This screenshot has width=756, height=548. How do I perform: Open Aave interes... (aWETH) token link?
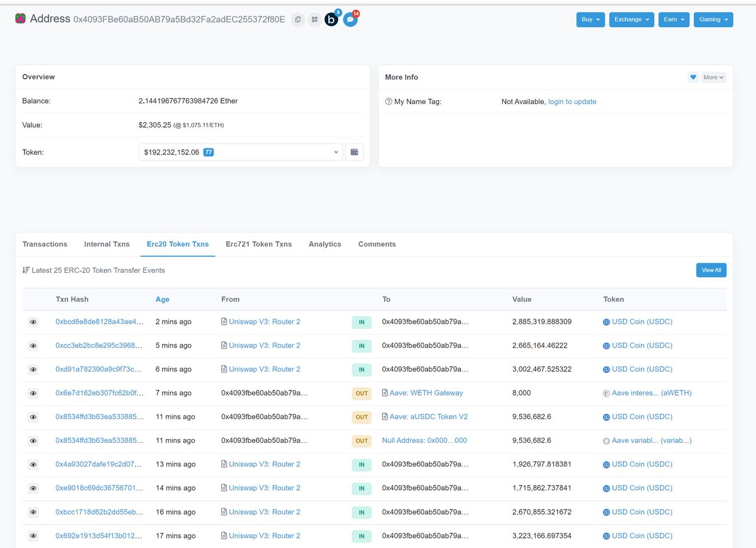pyautogui.click(x=651, y=393)
